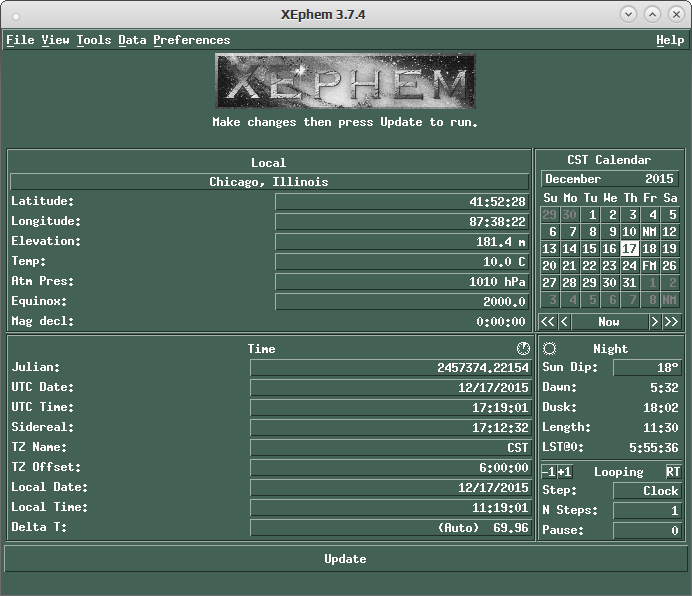Click the Dawn time 5:32

[664, 388]
